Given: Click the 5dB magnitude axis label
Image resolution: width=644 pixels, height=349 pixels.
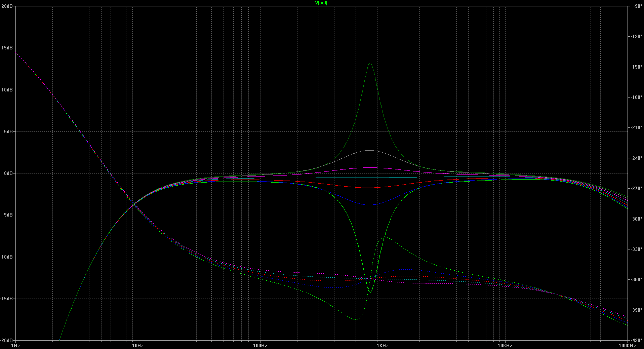Looking at the screenshot, I should [8, 131].
